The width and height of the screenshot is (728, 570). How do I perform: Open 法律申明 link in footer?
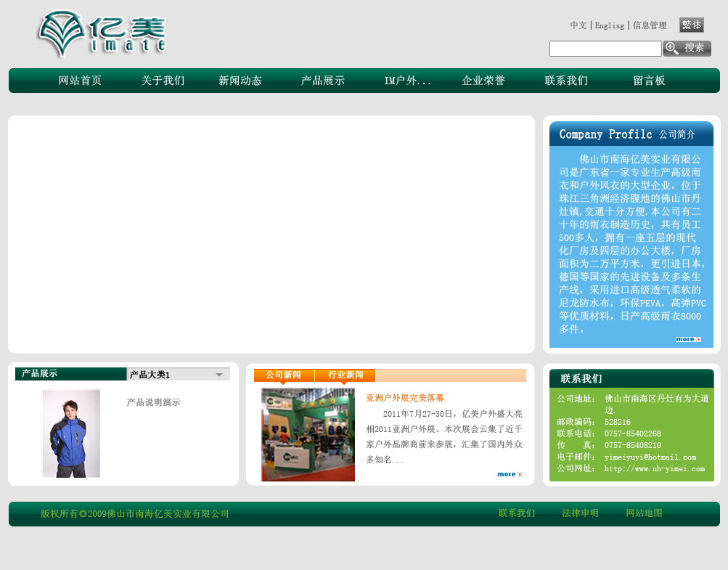580,513
